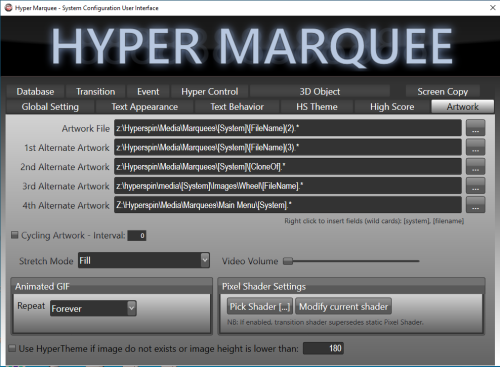This screenshot has height=367, width=500.
Task: Click the 1st Alternate Artwork path field
Action: point(288,147)
